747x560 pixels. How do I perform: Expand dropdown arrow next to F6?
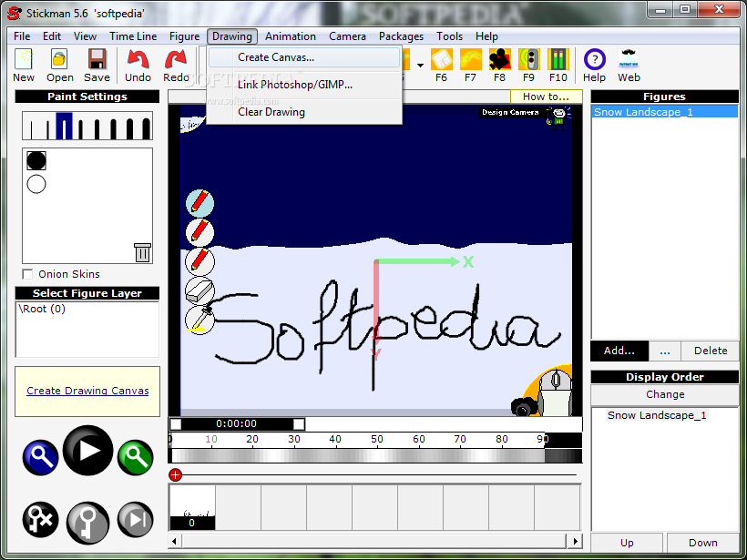pyautogui.click(x=420, y=65)
